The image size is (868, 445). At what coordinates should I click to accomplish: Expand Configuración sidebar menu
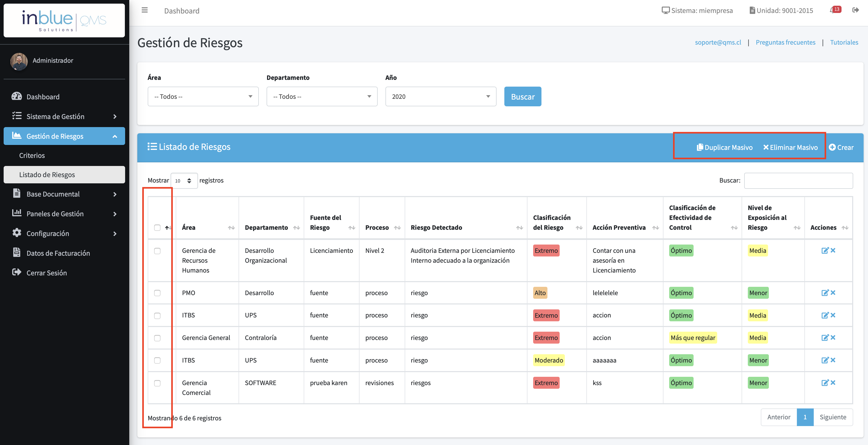[64, 233]
